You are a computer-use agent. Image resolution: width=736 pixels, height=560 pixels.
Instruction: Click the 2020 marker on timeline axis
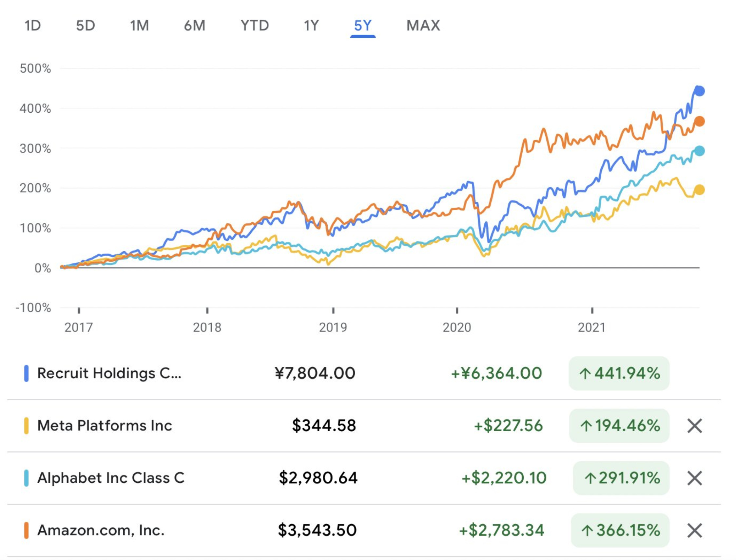[x=456, y=327]
